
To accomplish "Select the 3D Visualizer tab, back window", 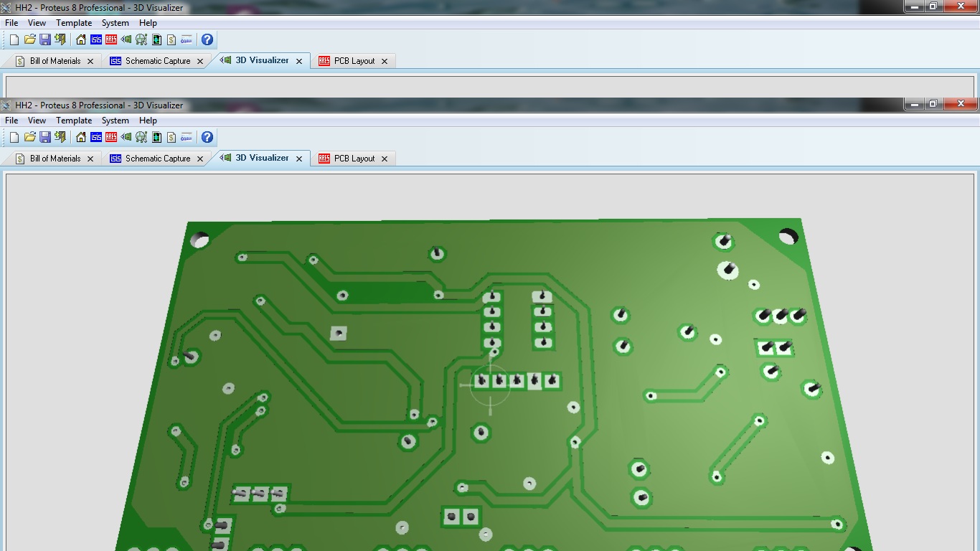I will coord(262,60).
